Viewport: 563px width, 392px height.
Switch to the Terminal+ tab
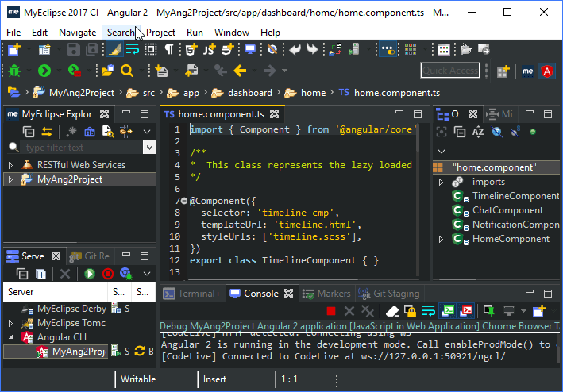point(192,294)
